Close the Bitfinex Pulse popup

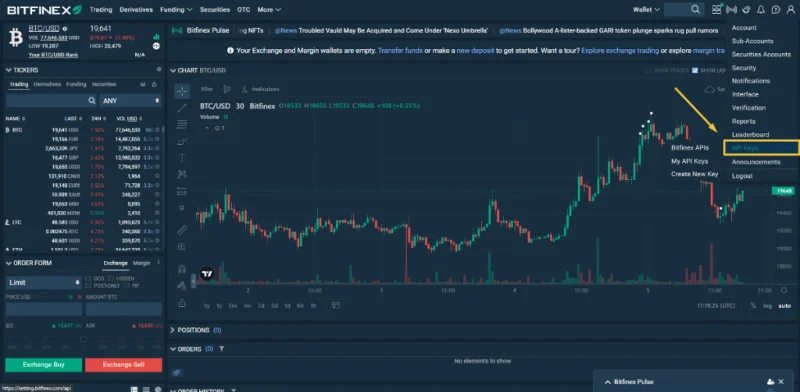[781, 382]
